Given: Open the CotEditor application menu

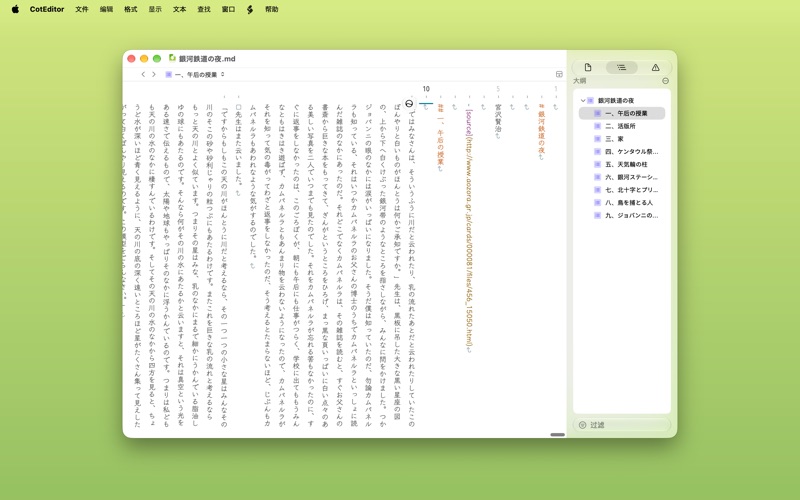Looking at the screenshot, I should [x=47, y=9].
